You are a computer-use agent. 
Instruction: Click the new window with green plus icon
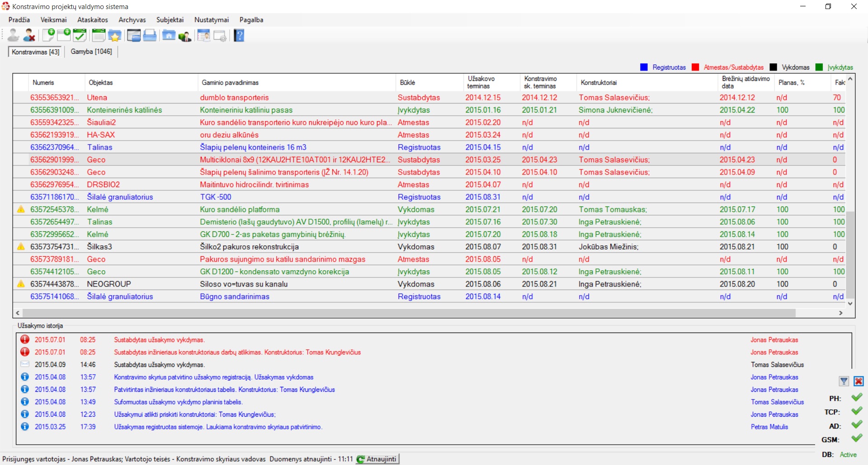coord(64,35)
